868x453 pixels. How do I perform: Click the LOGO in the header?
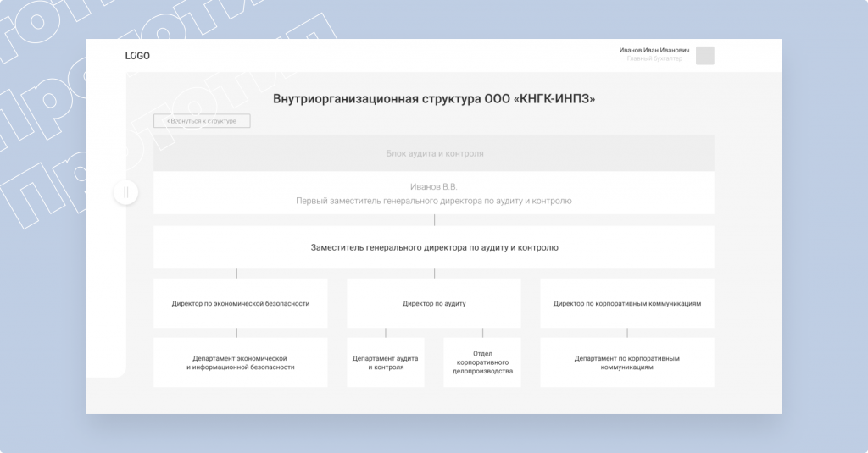click(x=137, y=56)
